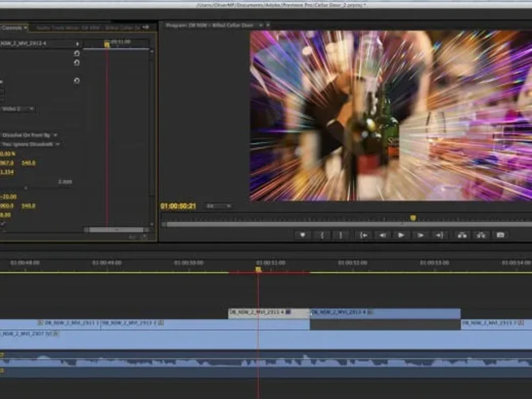Click the Mark In bracket button

pyautogui.click(x=322, y=235)
